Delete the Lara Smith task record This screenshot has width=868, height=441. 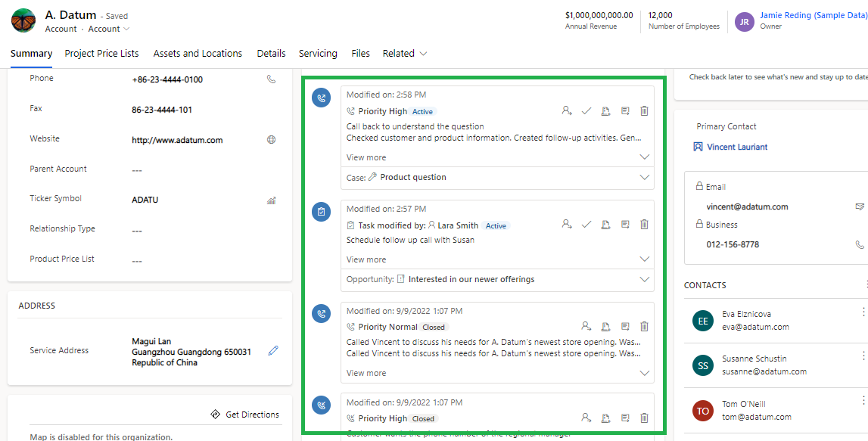point(644,224)
